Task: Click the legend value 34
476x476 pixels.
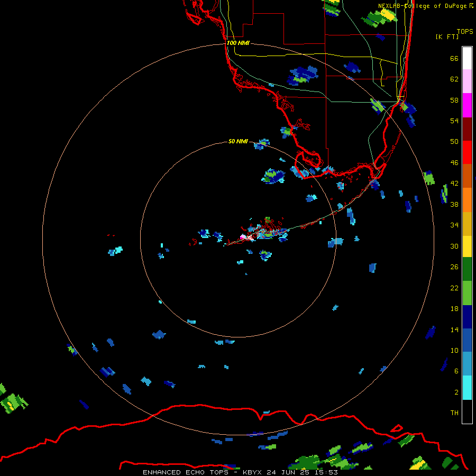Action: (x=454, y=225)
